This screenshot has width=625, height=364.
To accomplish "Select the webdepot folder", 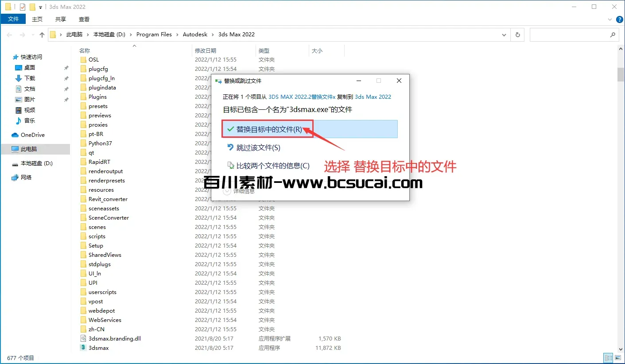I will 101,311.
